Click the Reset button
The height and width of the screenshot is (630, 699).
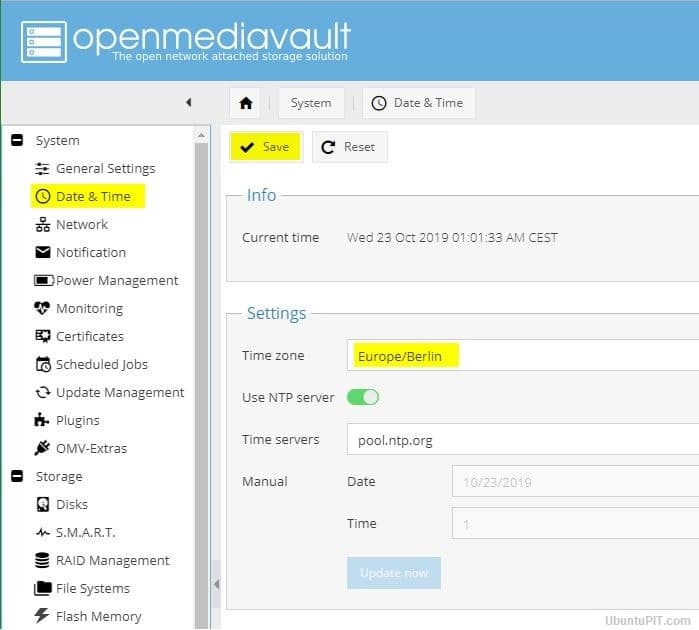pos(349,147)
